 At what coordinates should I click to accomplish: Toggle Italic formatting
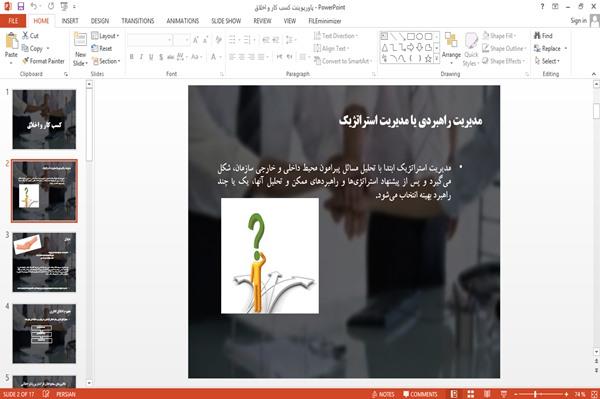[x=141, y=57]
